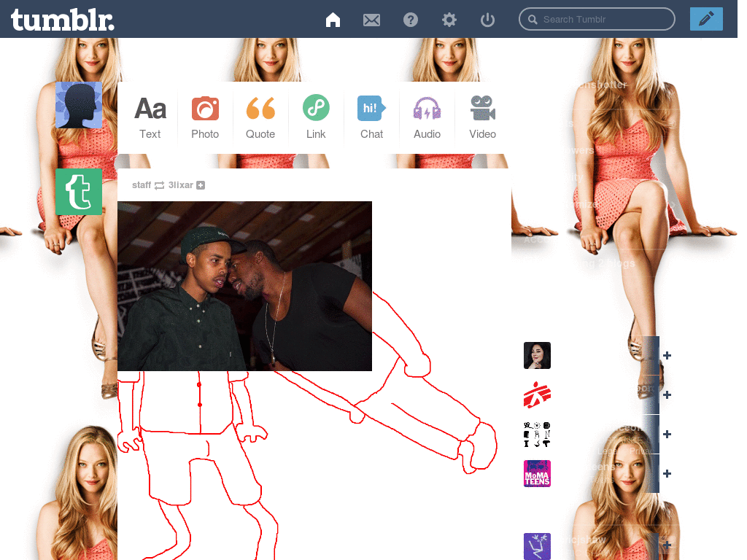
Task: Open the MoMA Teens blog avatar
Action: point(537,473)
